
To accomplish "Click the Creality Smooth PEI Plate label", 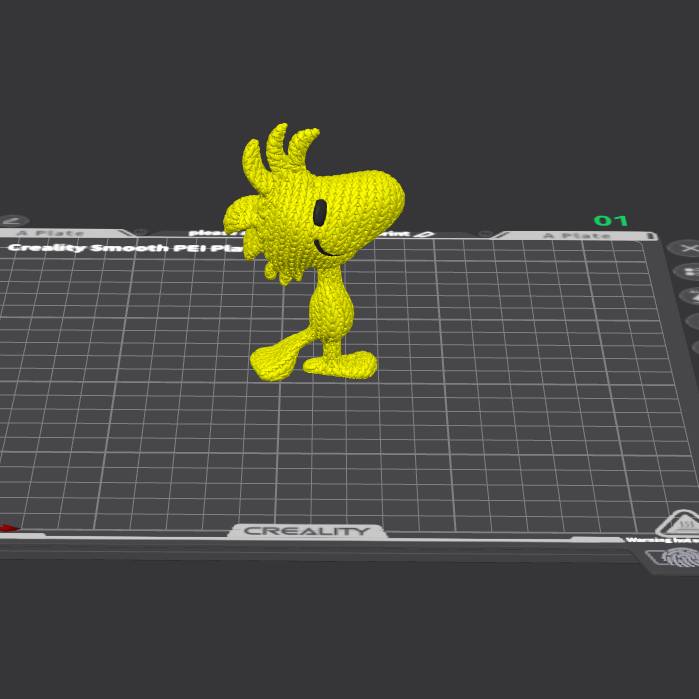I will pyautogui.click(x=126, y=247).
